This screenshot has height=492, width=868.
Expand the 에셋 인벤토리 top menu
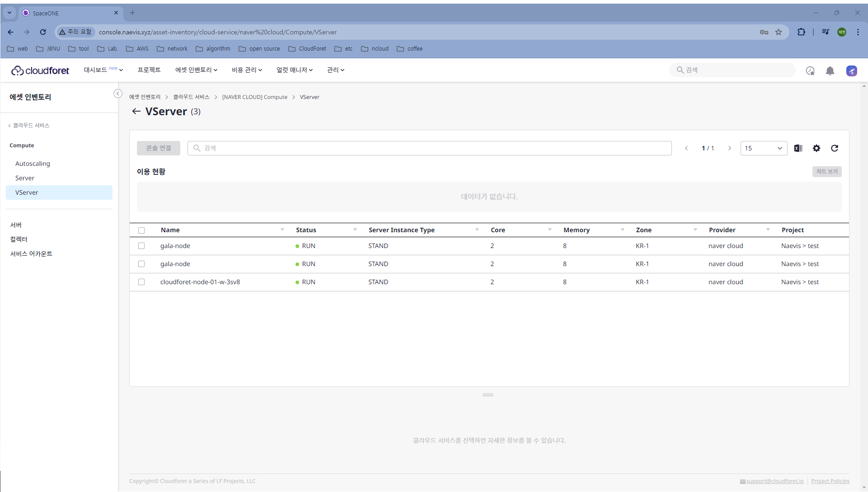click(x=196, y=70)
